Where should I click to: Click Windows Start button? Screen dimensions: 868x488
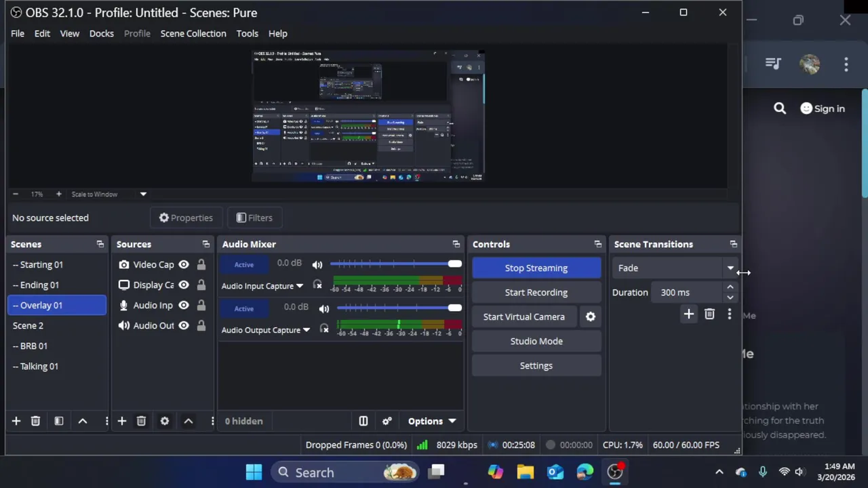pos(254,472)
